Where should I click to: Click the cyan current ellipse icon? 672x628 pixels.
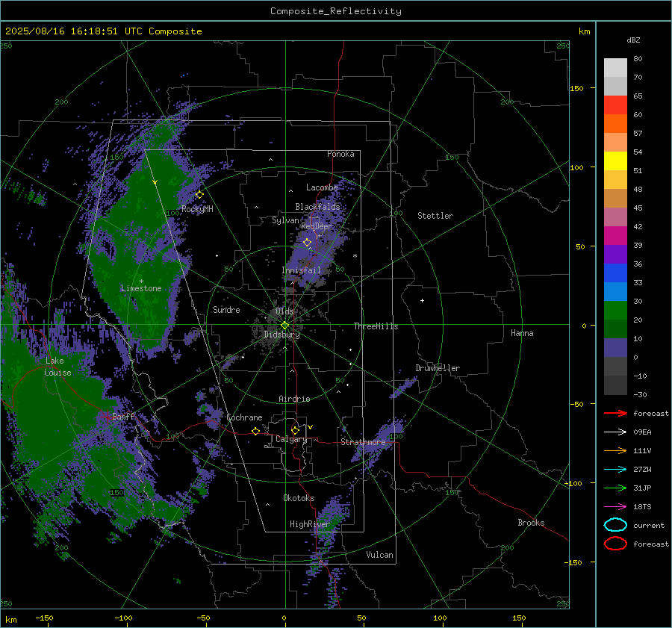pos(615,525)
